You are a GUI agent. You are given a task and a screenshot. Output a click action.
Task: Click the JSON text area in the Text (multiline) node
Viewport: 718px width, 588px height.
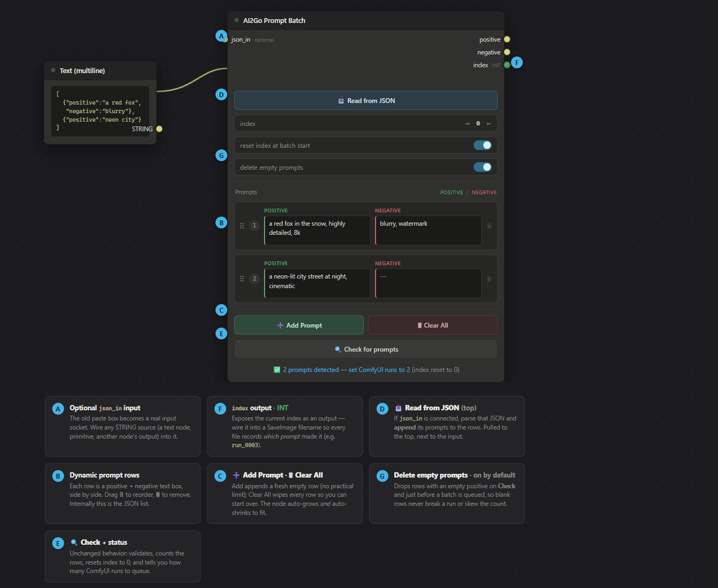tap(100, 111)
